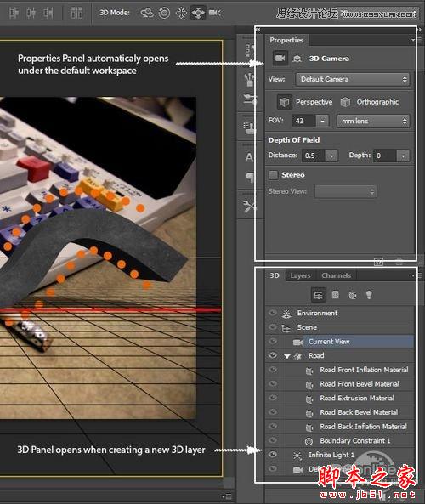Switch to the 3D panel tab

pos(275,275)
